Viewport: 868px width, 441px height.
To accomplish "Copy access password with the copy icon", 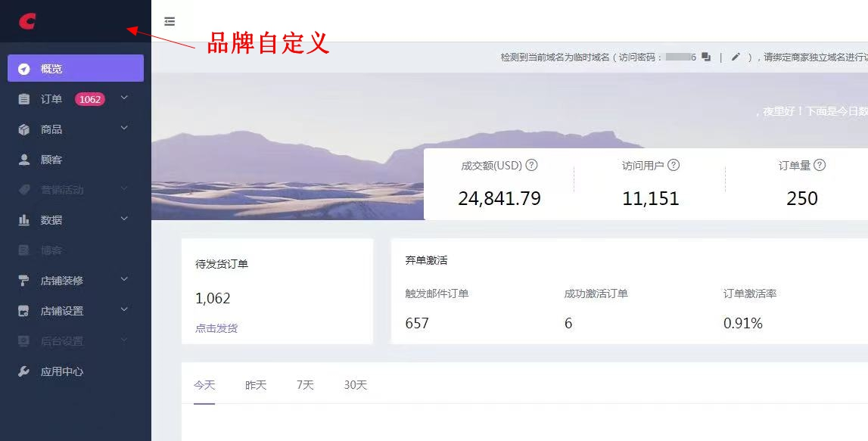I will tap(705, 57).
